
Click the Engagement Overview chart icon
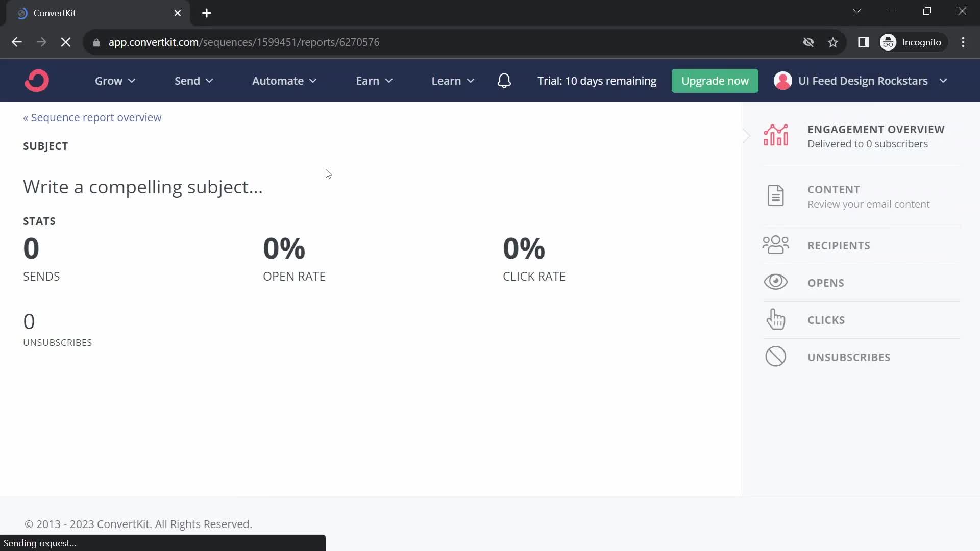tap(776, 135)
